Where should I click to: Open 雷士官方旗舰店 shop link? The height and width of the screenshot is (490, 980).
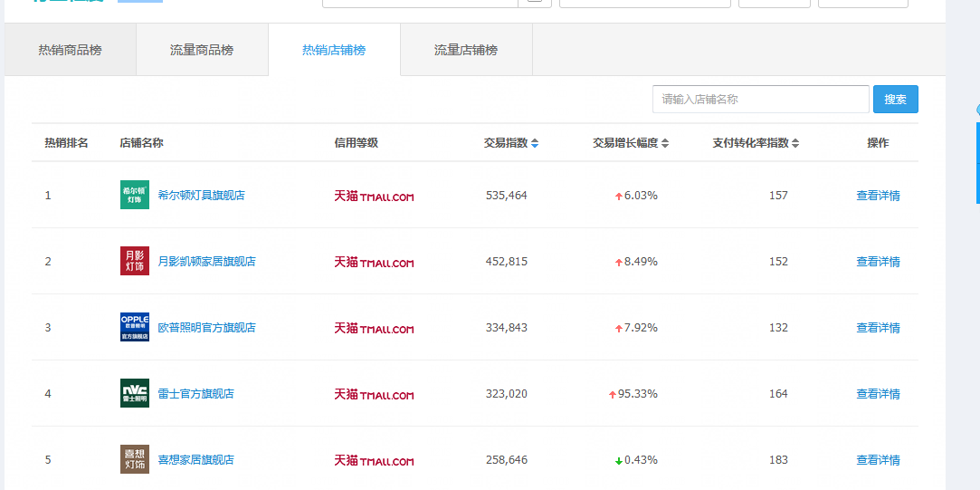(196, 394)
